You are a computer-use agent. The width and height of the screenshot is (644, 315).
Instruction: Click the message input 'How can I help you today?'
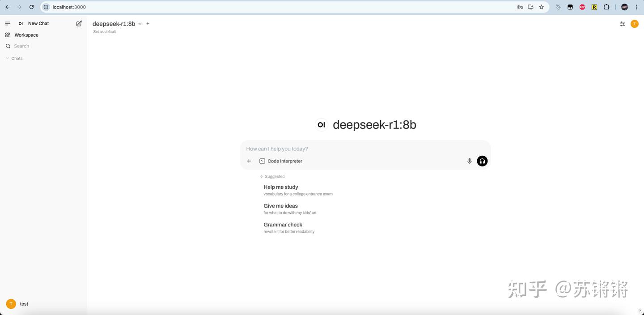tap(365, 149)
